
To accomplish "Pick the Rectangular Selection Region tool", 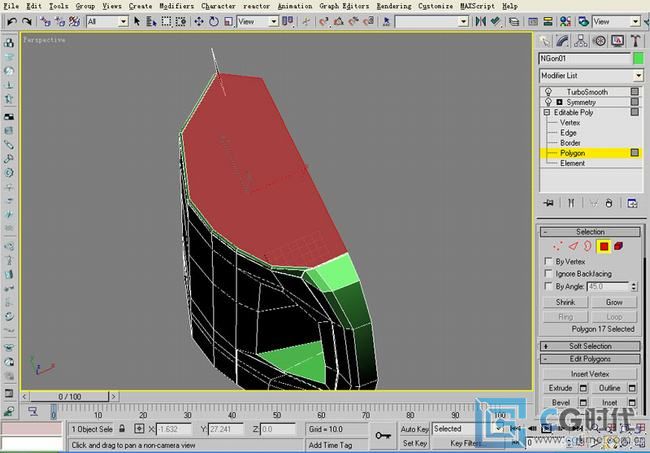I will (166, 22).
